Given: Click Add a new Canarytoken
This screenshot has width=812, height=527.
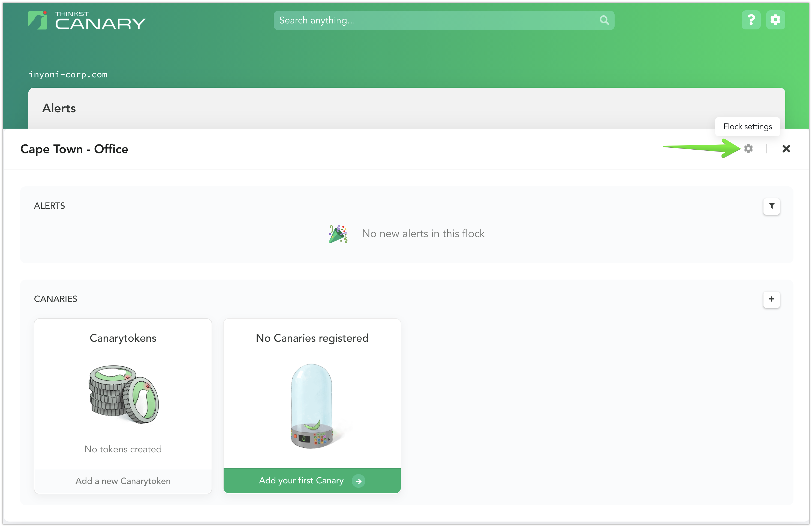Looking at the screenshot, I should click(123, 481).
